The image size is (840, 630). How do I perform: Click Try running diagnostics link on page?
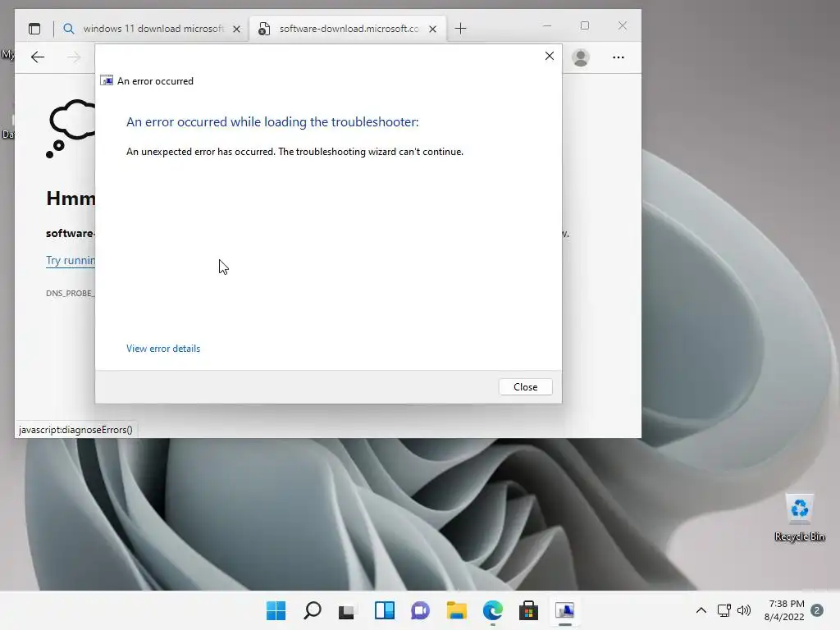(x=71, y=260)
